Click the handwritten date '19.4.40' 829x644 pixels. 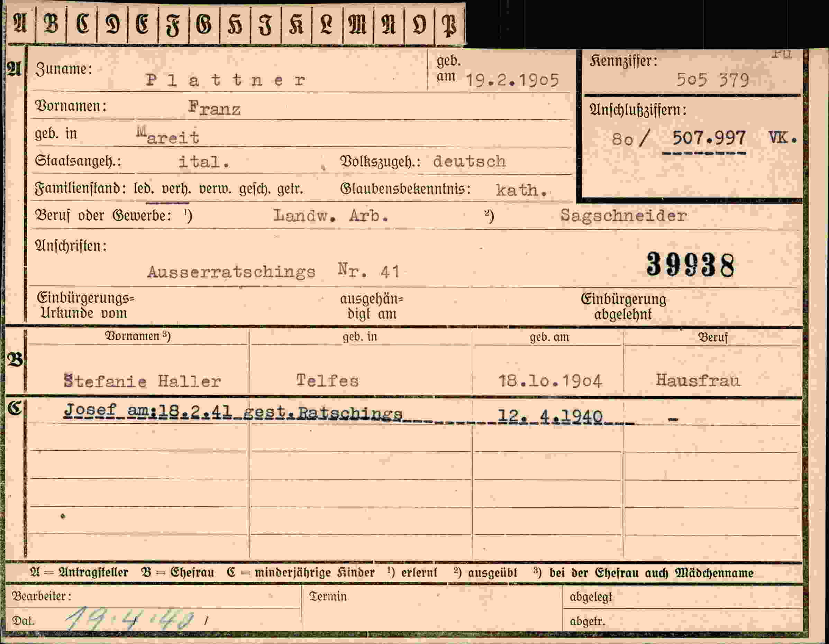130,619
